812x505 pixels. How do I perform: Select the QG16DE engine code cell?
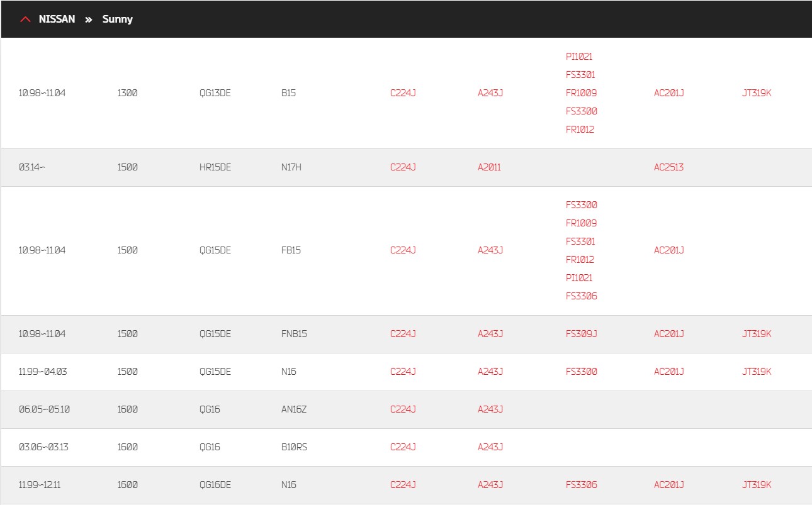(215, 485)
